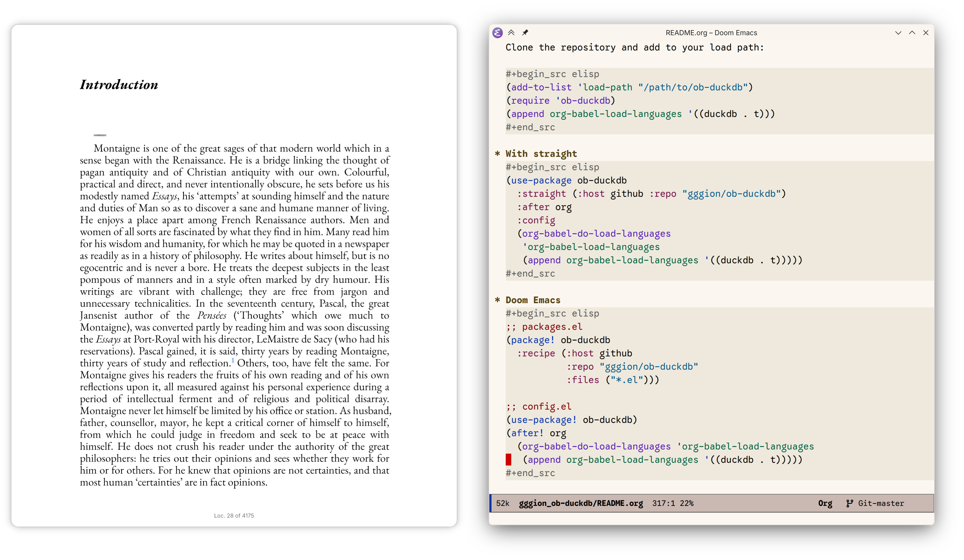Screen dimensions: 964x560
Task: Close the Doom Emacs window
Action: [926, 33]
